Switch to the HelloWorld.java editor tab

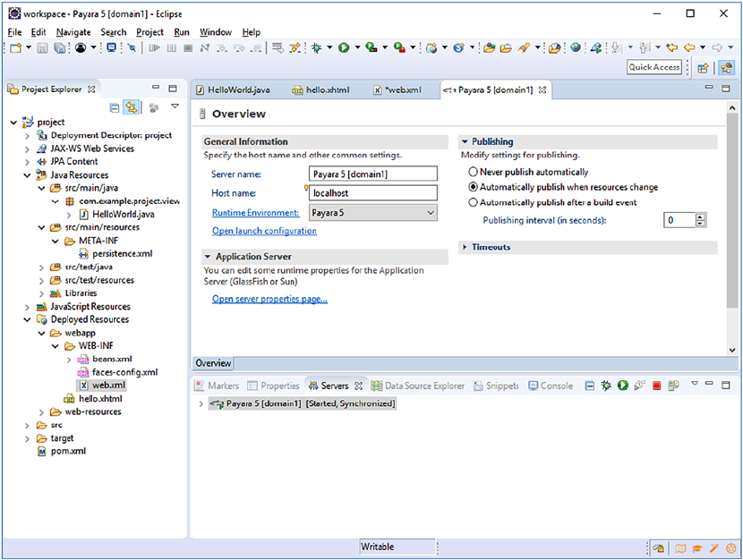tap(234, 90)
